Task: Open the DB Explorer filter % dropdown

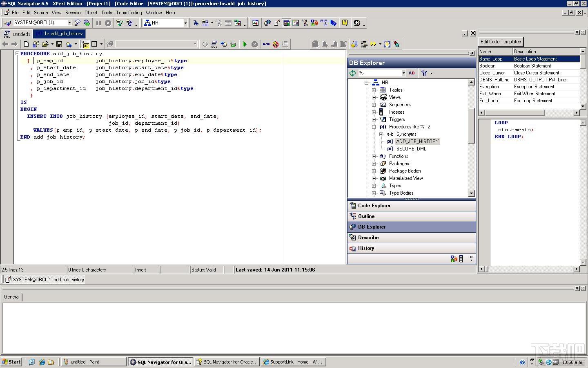Action: (x=403, y=73)
